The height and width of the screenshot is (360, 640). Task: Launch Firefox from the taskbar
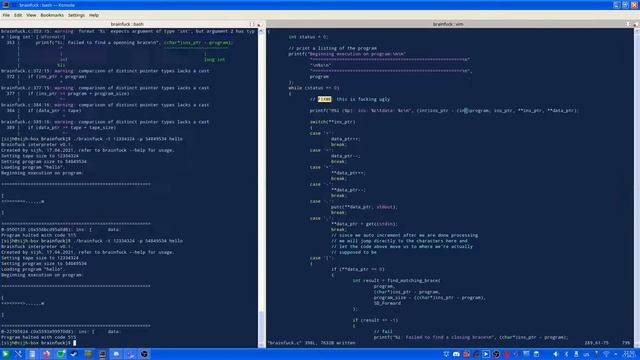(x=46, y=354)
